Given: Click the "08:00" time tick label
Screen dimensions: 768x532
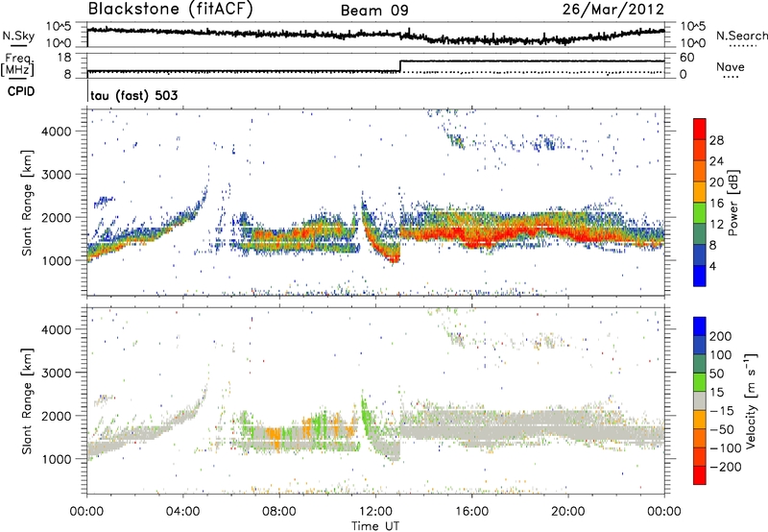Looking at the screenshot, I should (x=279, y=512).
